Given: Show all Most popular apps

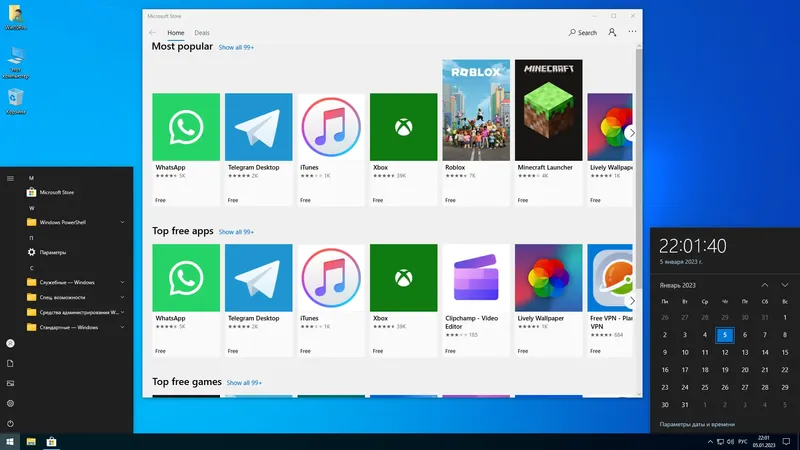Looking at the screenshot, I should click(236, 47).
